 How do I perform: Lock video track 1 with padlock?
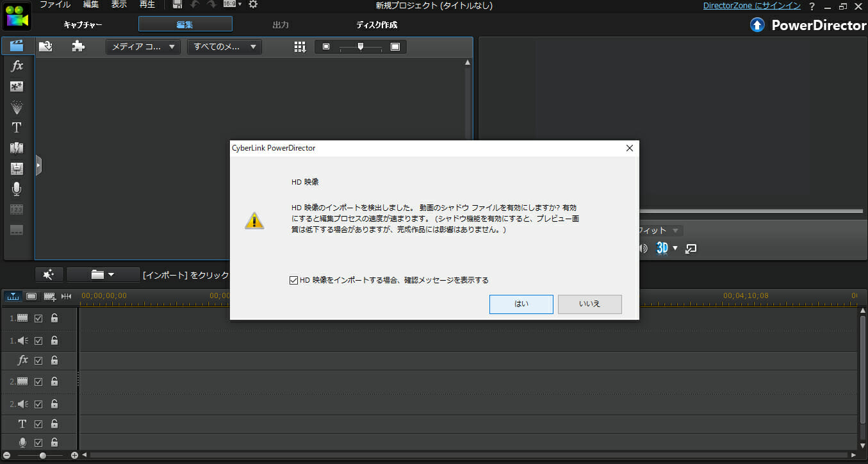(x=54, y=318)
